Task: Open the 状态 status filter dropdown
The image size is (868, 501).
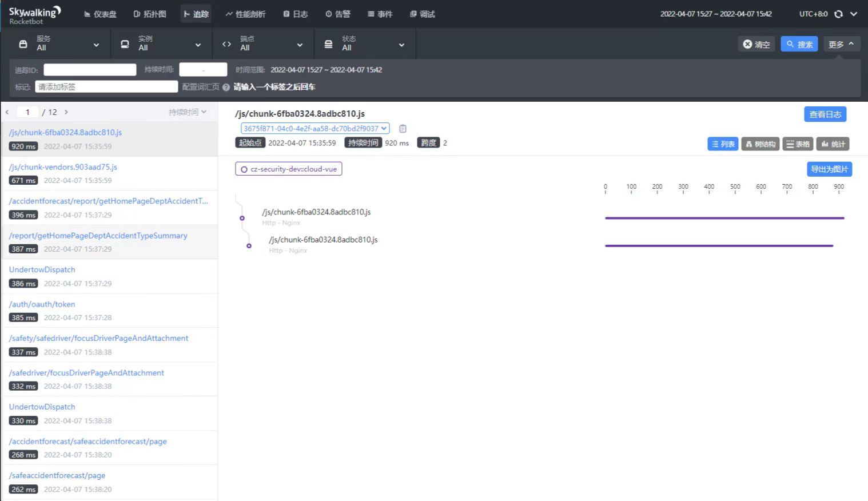Action: (x=365, y=43)
